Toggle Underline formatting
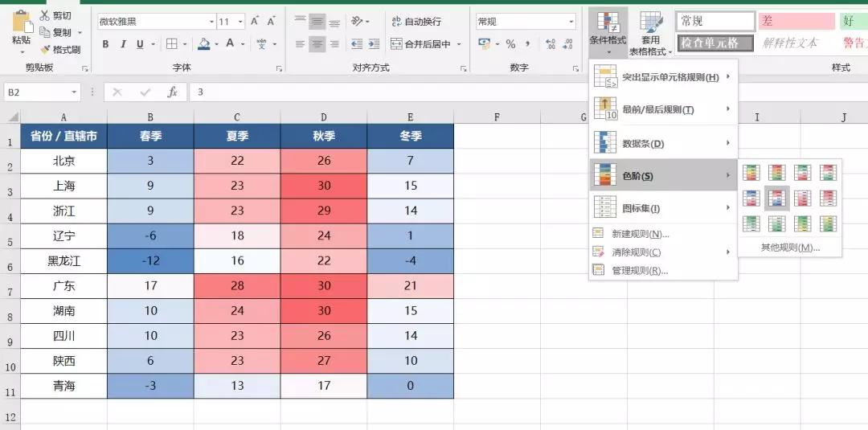 pyautogui.click(x=140, y=44)
